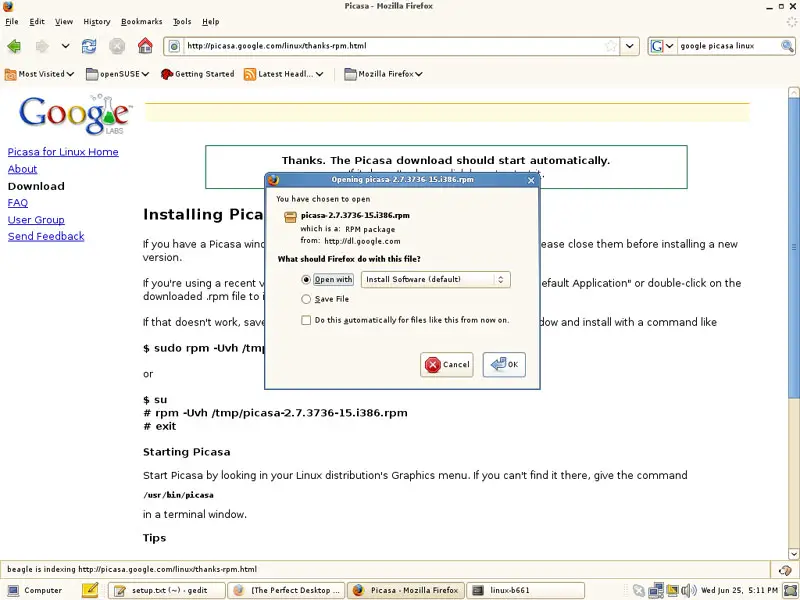Switch to The Perfect Desktop browser window

tap(286, 590)
